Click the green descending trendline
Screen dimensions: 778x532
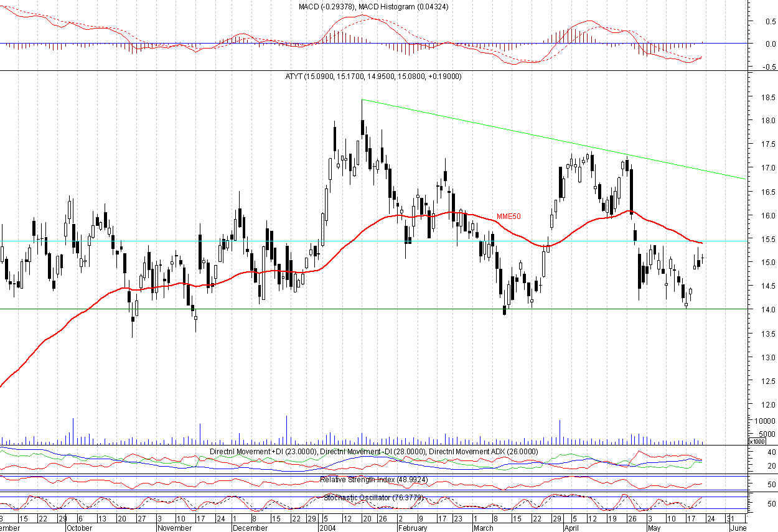tap(554, 139)
